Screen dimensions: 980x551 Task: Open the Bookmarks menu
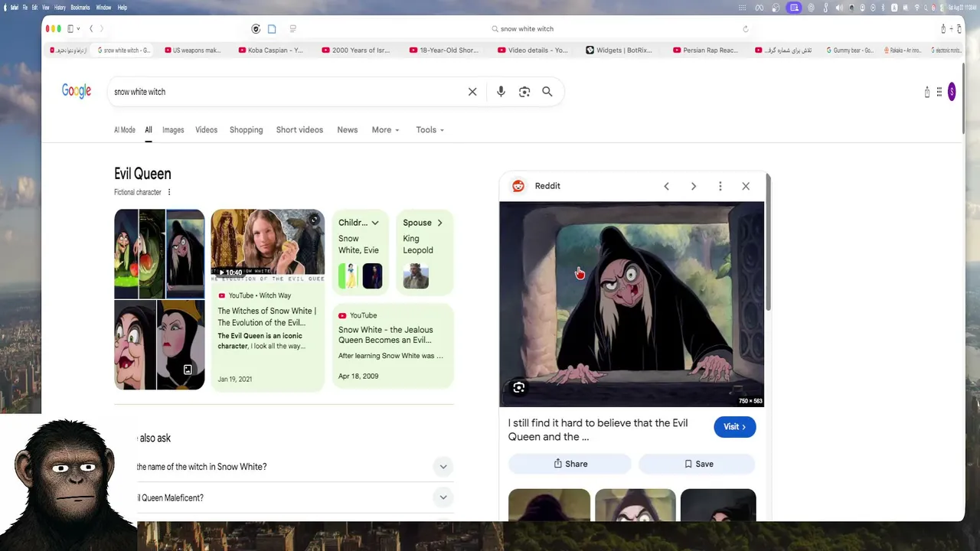coord(80,8)
